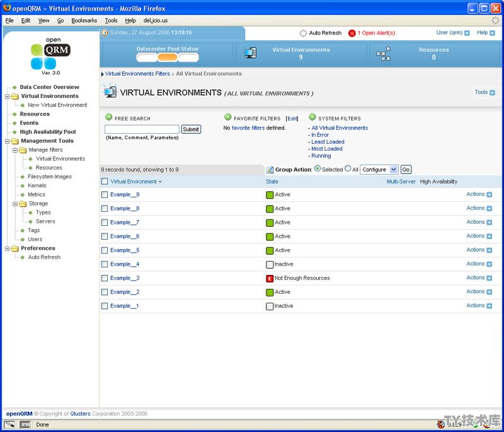Select the All radio button for Group Action
The image size is (504, 432).
[348, 168]
